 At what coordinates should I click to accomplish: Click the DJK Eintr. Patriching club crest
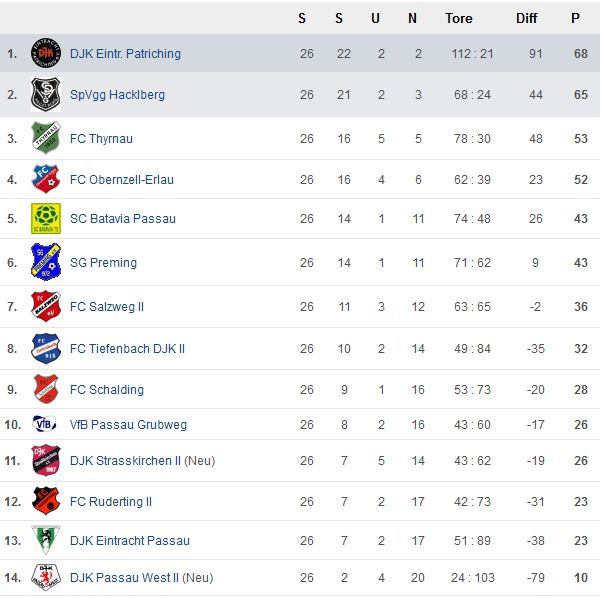[46, 53]
